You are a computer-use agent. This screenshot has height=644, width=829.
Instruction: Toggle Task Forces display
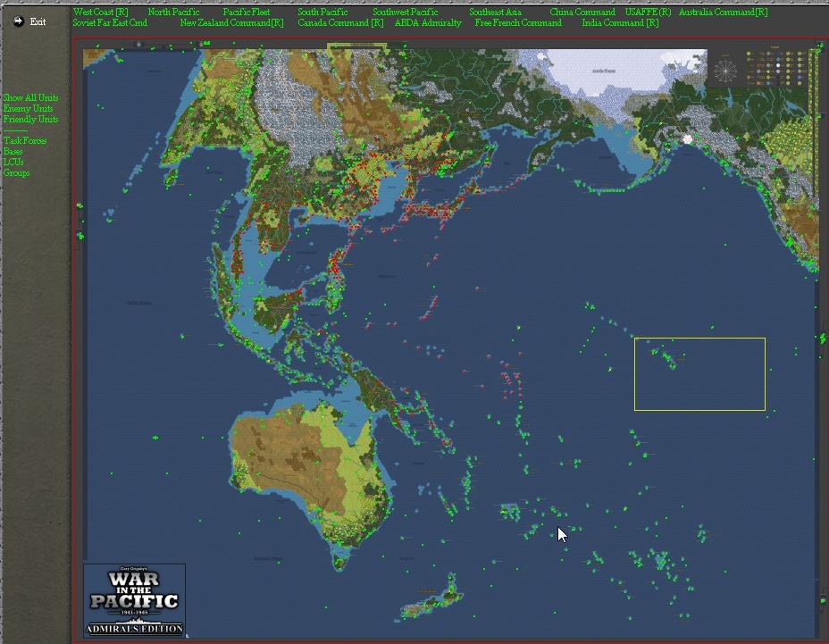pos(25,140)
